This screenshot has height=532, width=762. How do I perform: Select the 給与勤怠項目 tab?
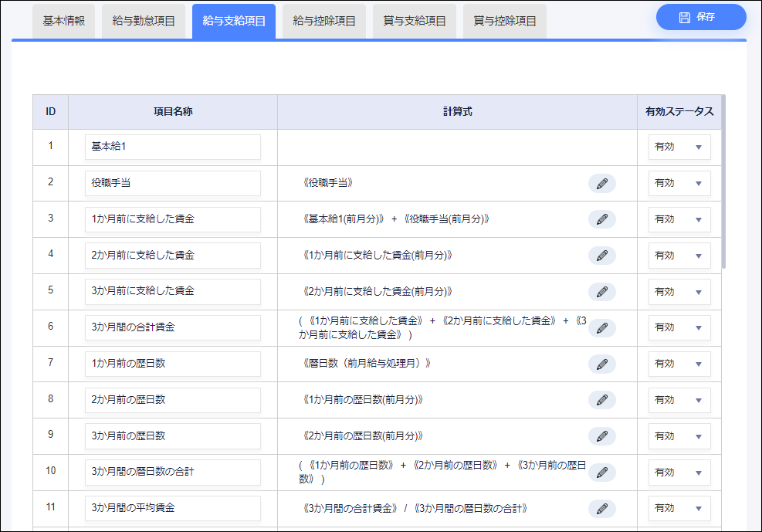(x=144, y=21)
